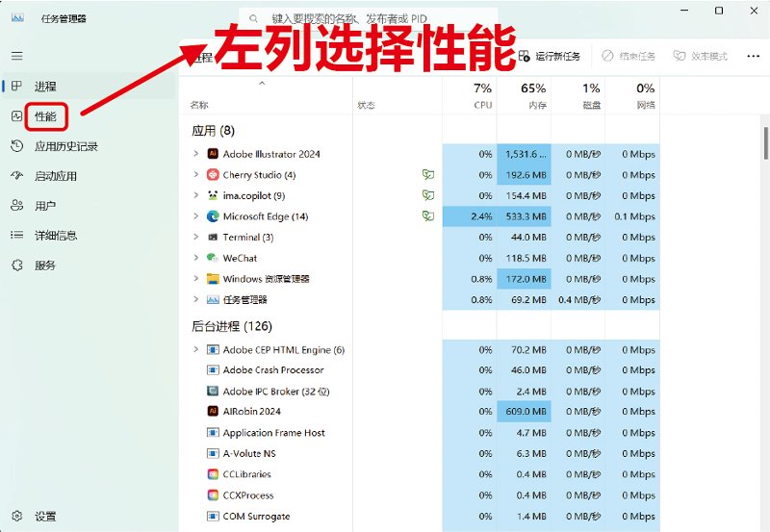This screenshot has width=770, height=532.
Task: Expand the Adobe Illustrator 2024 process group
Action: click(x=195, y=154)
